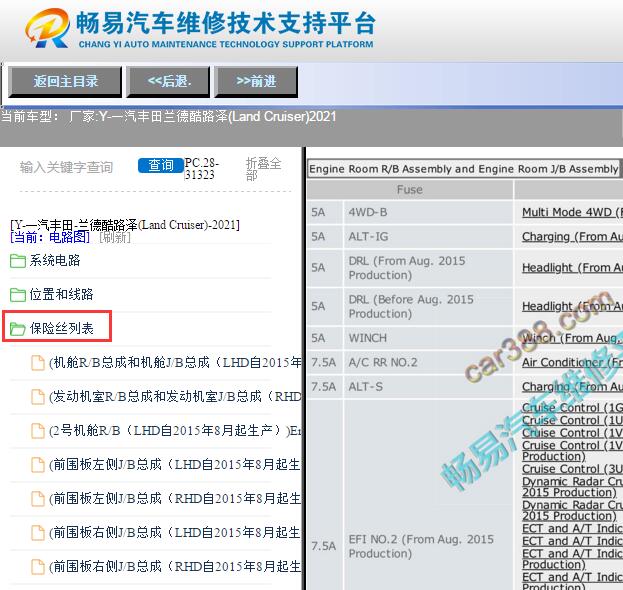Open the 位置和线路 folder icon
The height and width of the screenshot is (590, 623).
point(17,295)
